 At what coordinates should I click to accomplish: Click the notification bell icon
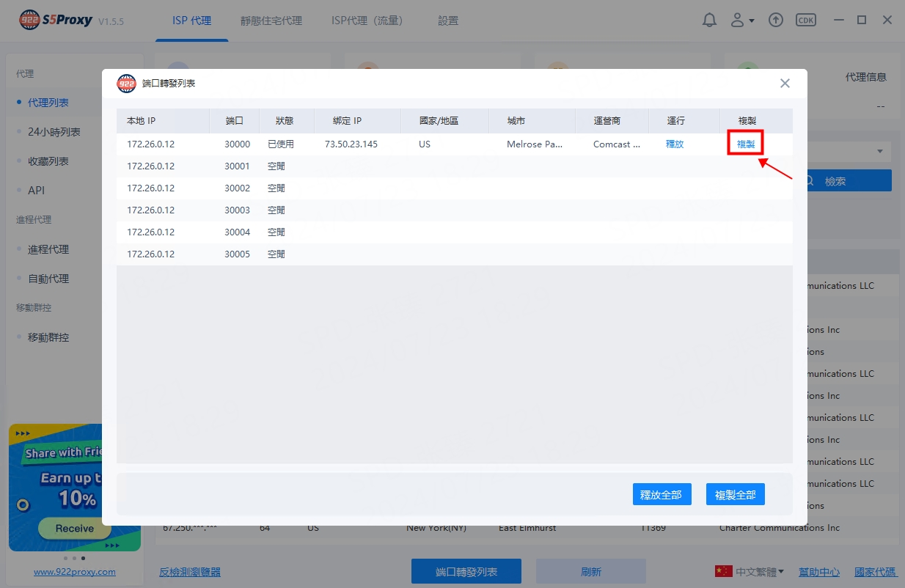coord(709,21)
